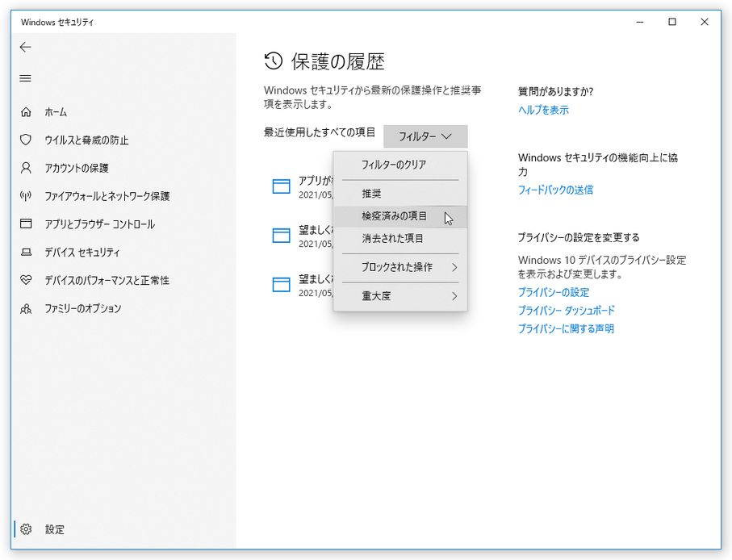The height and width of the screenshot is (560, 732).
Task: Toggle the フィルター dropdown button
Action: [425, 136]
